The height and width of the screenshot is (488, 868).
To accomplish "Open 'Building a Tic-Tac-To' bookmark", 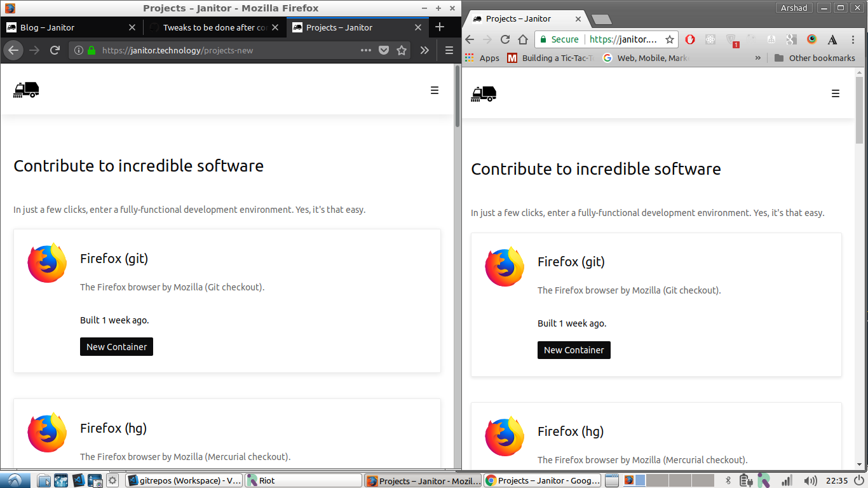I will (551, 58).
